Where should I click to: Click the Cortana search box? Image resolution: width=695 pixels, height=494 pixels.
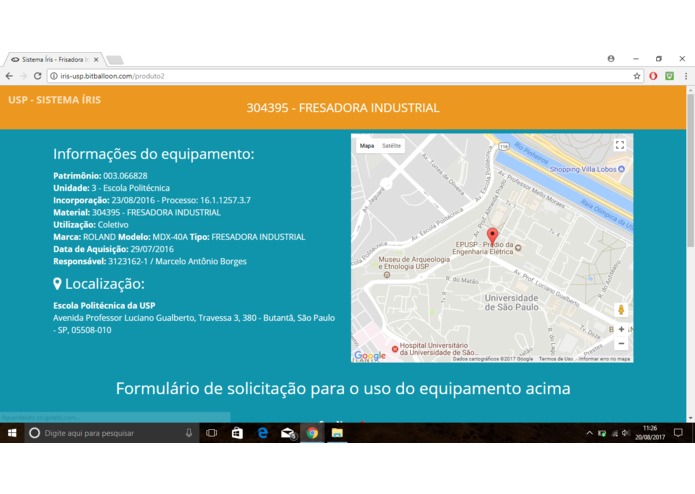coord(111,433)
